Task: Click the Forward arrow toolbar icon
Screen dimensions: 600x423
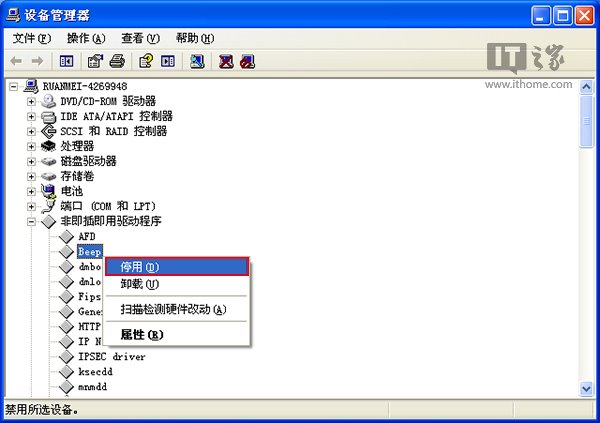Action: (38, 61)
